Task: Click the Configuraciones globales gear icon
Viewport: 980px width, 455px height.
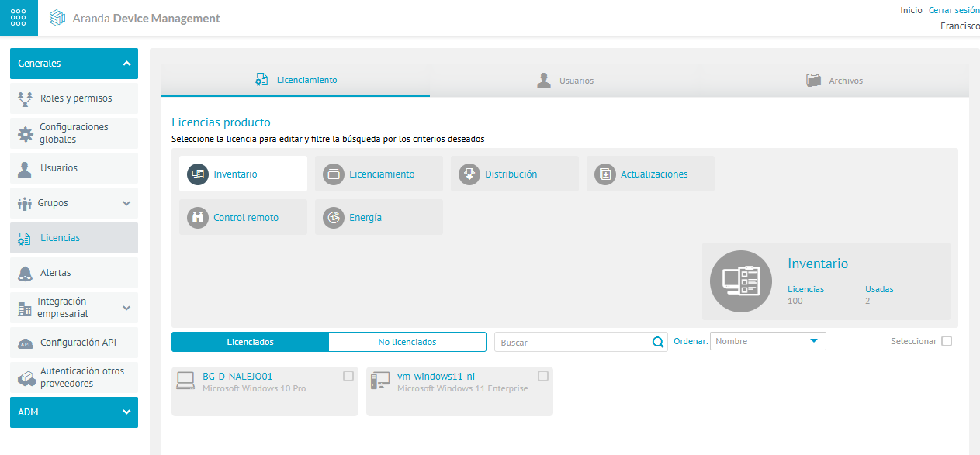Action: [26, 133]
